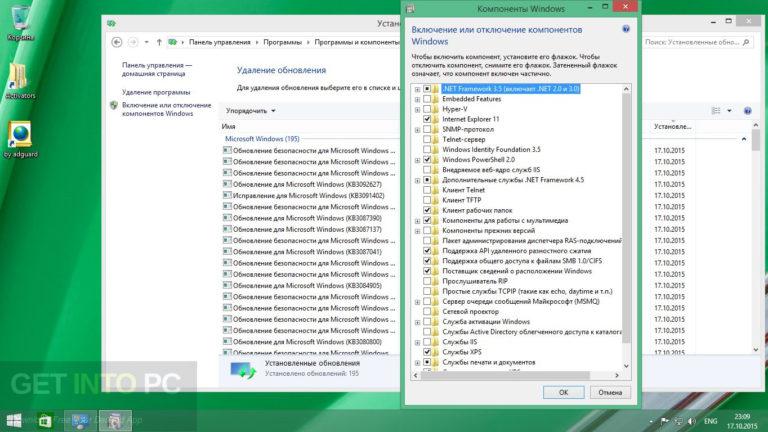
Task: Open the Store icon in taskbar
Action: click(x=45, y=420)
